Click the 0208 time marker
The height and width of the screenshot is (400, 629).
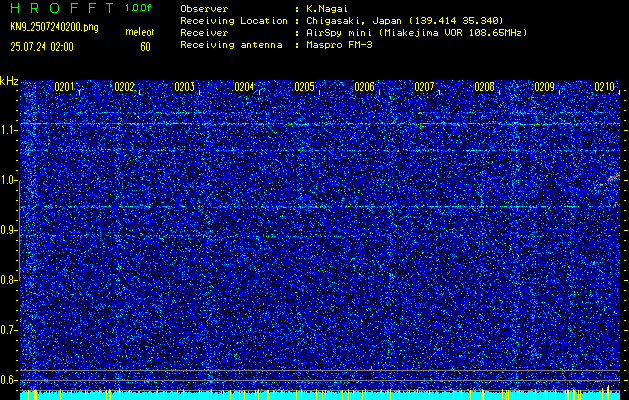point(485,87)
